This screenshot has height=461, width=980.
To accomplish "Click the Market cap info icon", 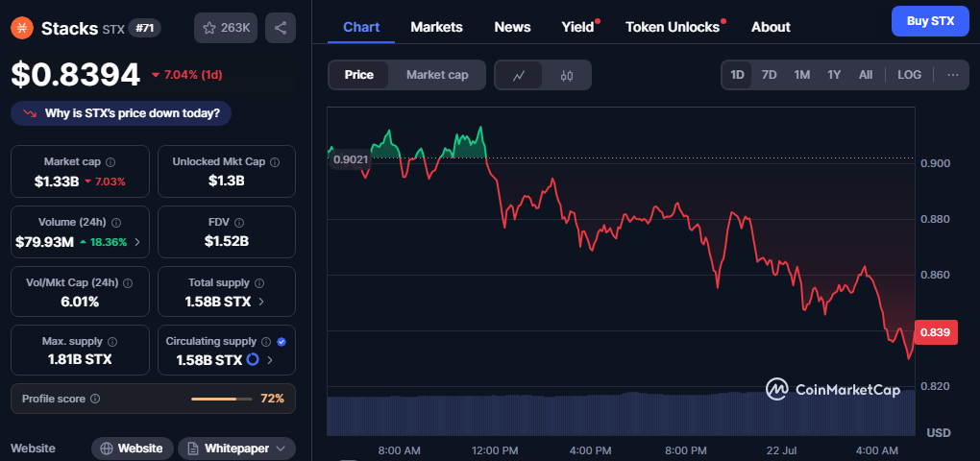I will [110, 161].
